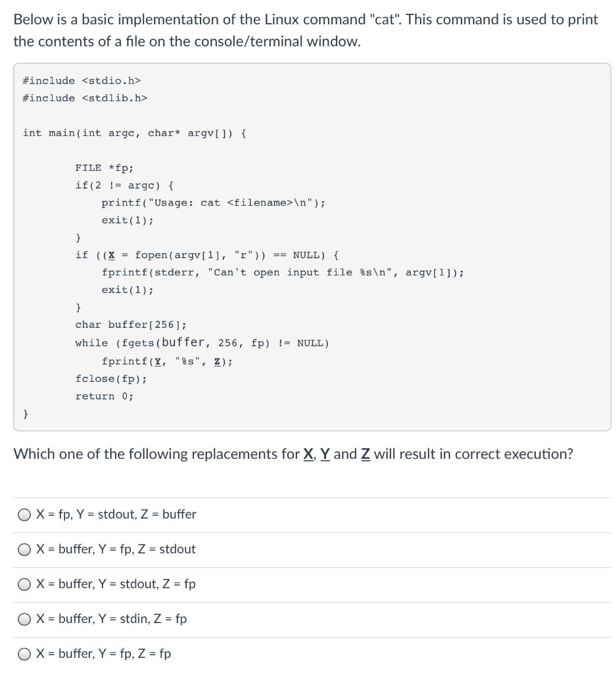Click the question text asking about replacements
Image resolution: width=616 pixels, height=673 pixels.
(x=295, y=453)
